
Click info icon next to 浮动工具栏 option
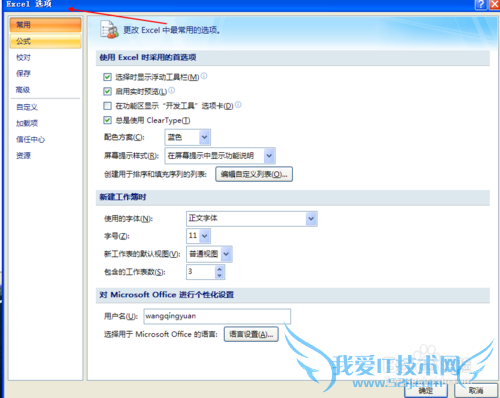coord(204,76)
